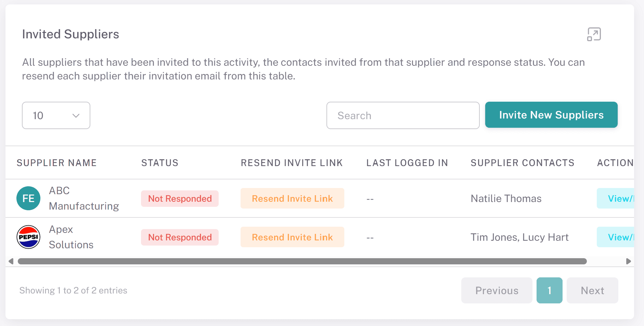Click the Pepsi logo for Apex Solutions
Screen dimensions: 644x326
click(x=28, y=237)
